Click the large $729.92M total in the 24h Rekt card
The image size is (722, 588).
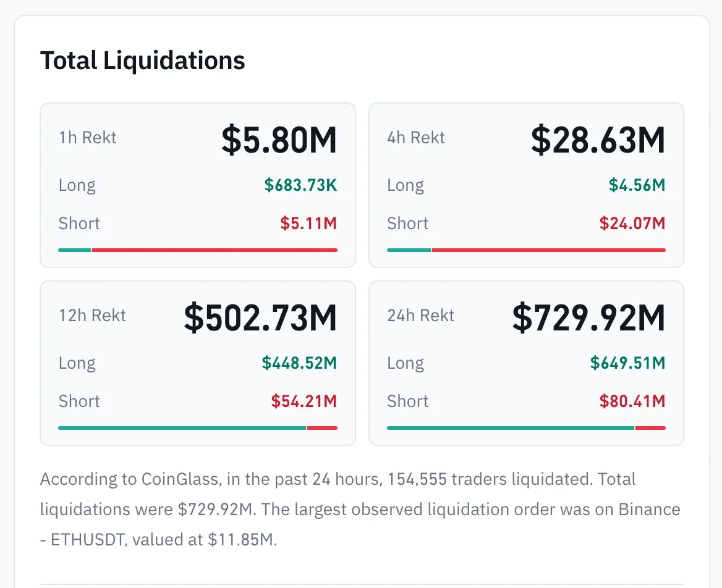click(x=588, y=318)
